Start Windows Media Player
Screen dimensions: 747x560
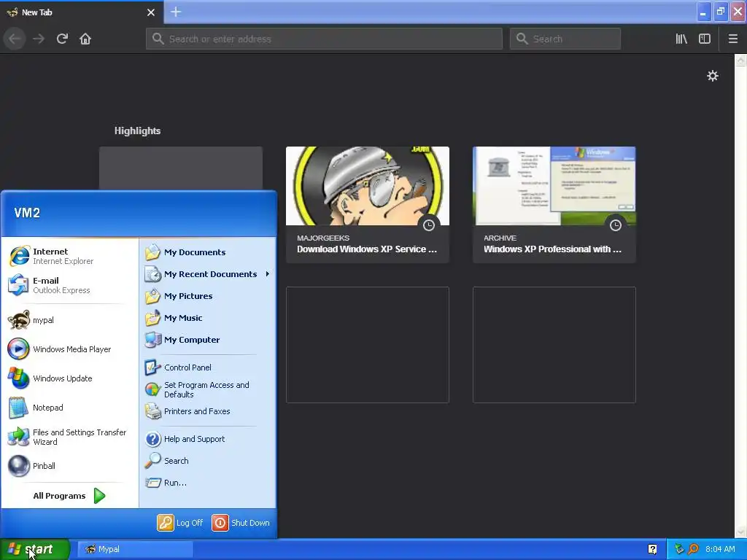69,349
